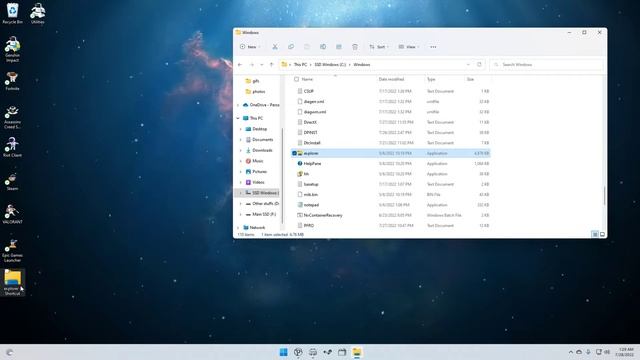The height and width of the screenshot is (360, 640).
Task: Tick the select-all checkbox beside Name
Action: [296, 79]
